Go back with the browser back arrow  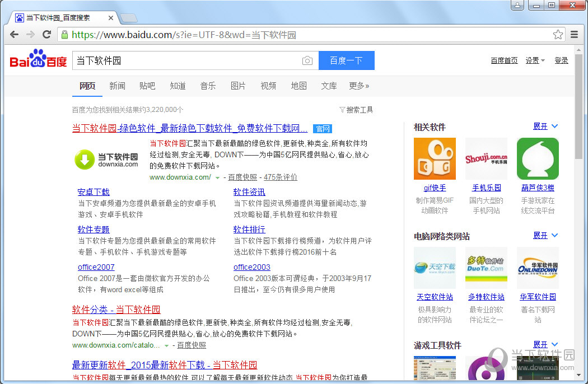[14, 35]
